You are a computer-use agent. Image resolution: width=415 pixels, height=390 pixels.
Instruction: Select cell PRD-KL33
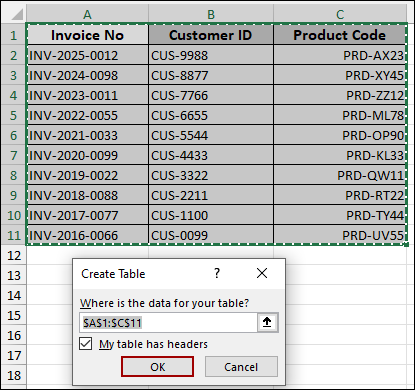click(x=340, y=155)
